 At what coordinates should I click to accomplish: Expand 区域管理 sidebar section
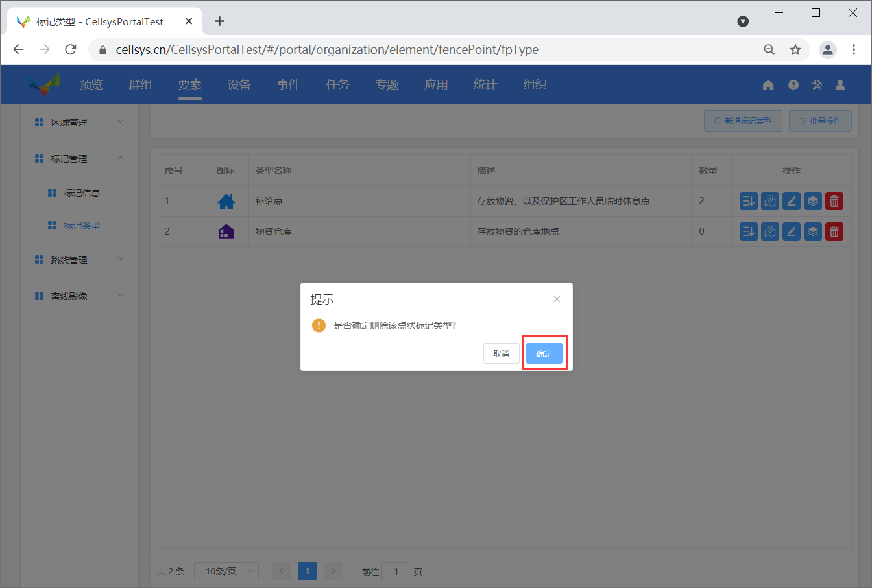(79, 122)
